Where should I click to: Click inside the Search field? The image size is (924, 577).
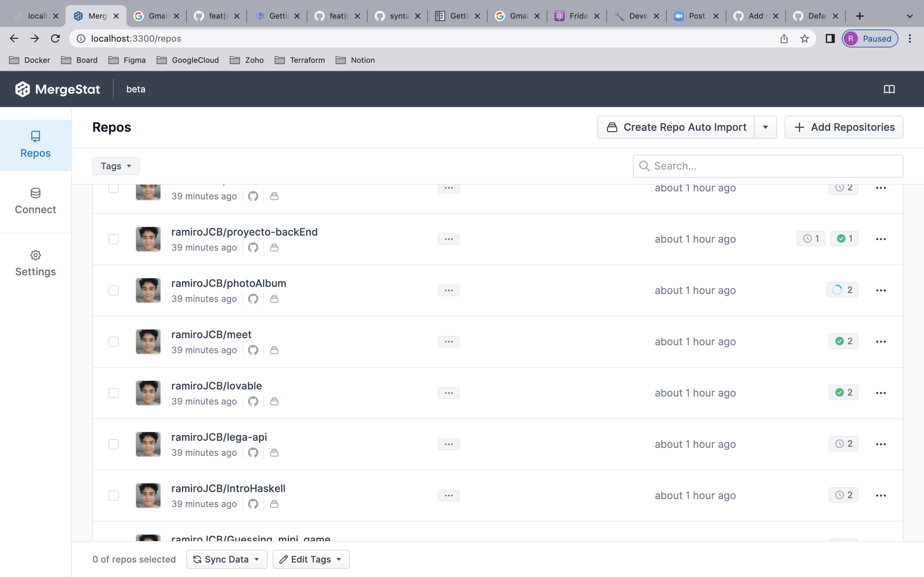(x=767, y=166)
